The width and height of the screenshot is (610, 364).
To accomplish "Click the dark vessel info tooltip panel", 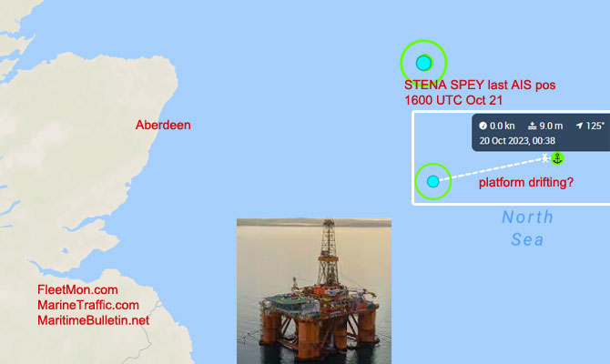I will point(541,133).
